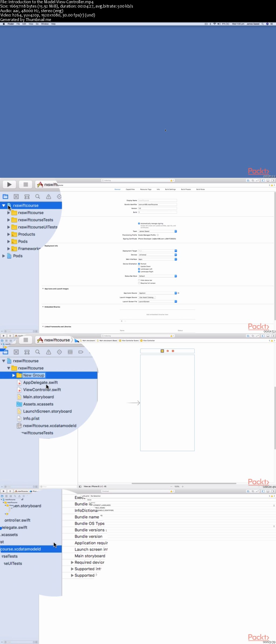Select the Bundle OS Type row in Info.plist
Viewport: 276px width, 644px height.
(89, 523)
